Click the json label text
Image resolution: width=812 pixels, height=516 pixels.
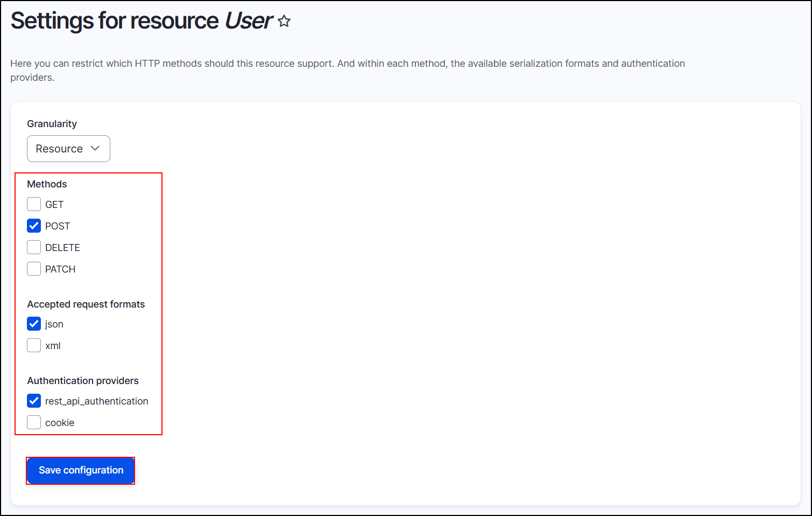(54, 324)
